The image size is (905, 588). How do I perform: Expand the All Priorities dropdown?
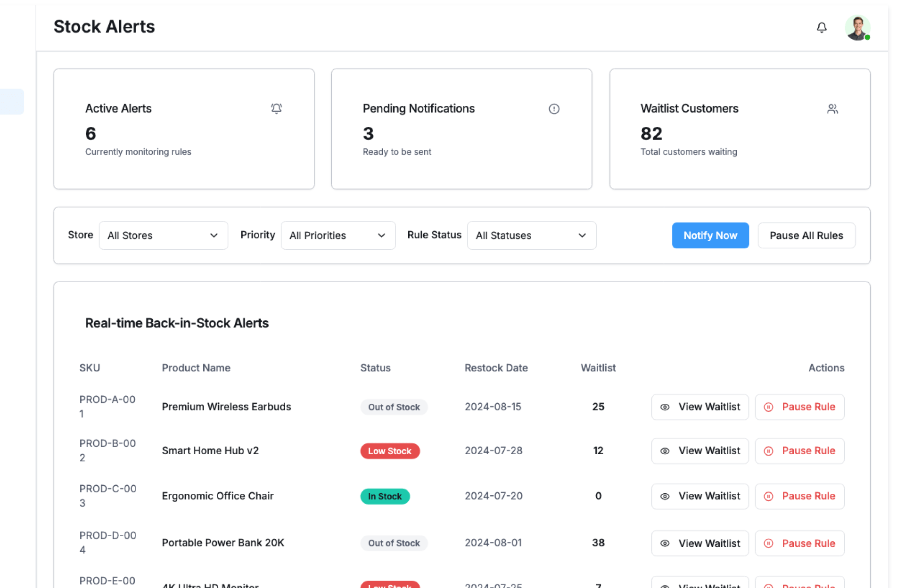(337, 236)
